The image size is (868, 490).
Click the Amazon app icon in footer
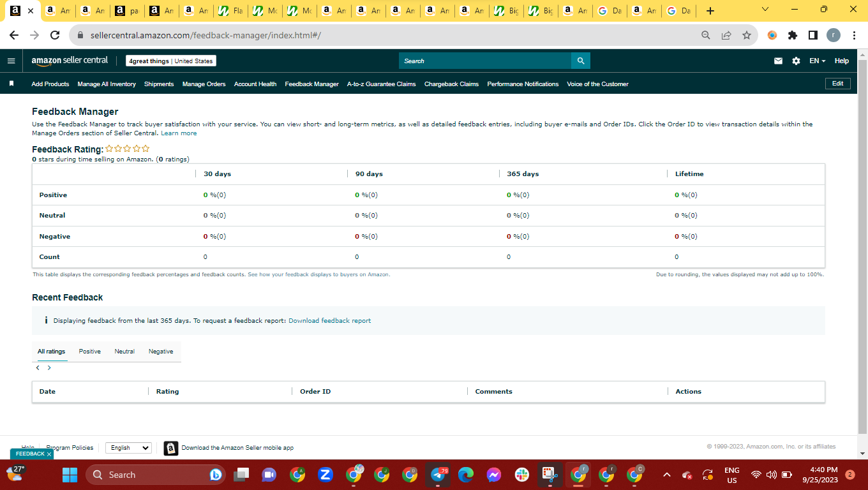click(170, 448)
